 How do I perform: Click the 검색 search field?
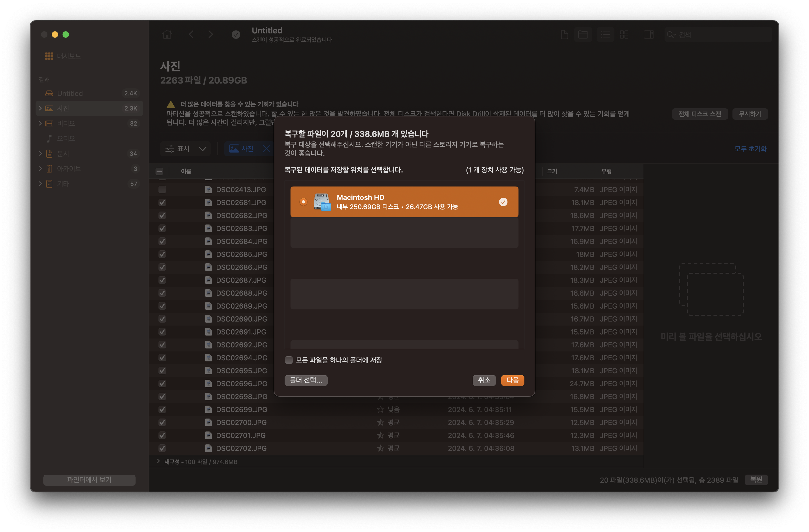[721, 35]
